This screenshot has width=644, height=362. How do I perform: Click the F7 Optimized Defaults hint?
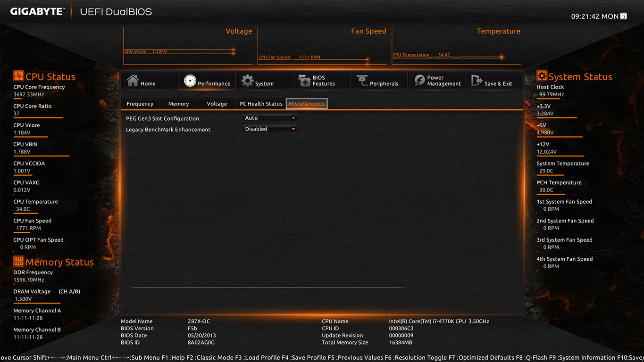pyautogui.click(x=482, y=358)
